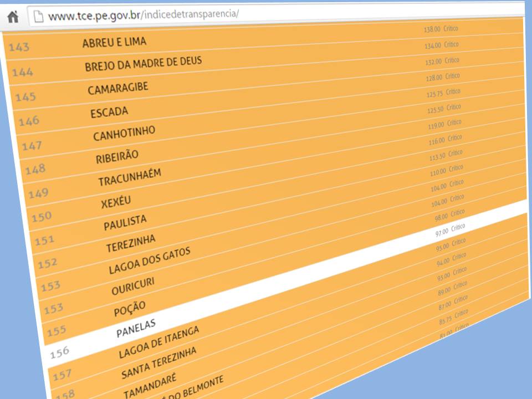Focus the address bar showing www.tce.pe.gov.br/indicedetransparencia/
Viewport: 532px width, 399px height.
click(x=275, y=14)
